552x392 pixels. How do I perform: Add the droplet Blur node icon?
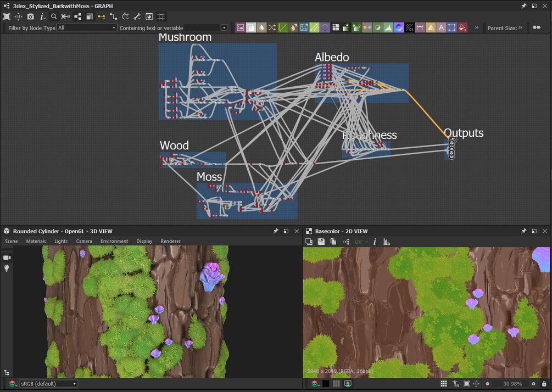(x=261, y=27)
